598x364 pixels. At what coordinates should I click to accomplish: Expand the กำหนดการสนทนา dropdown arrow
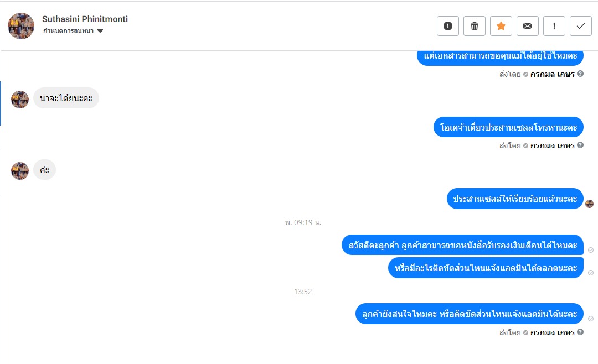pos(100,31)
